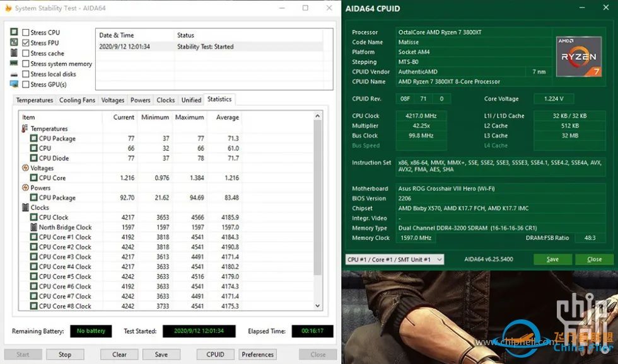Image resolution: width=618 pixels, height=364 pixels.
Task: Click Save in System Stability Test window
Action: pos(161,354)
